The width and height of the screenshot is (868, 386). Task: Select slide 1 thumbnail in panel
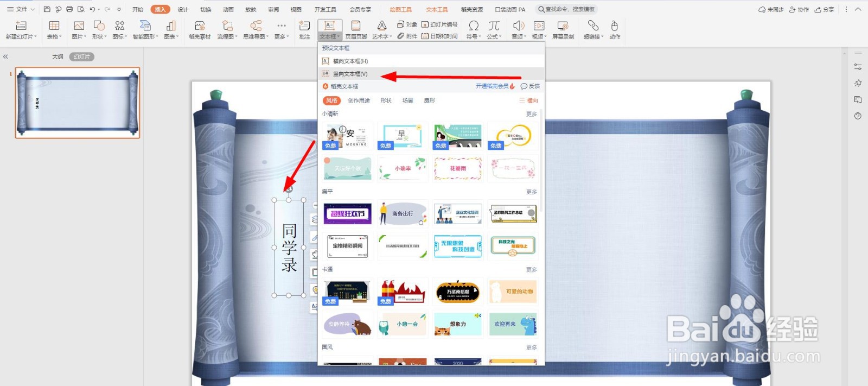point(78,103)
